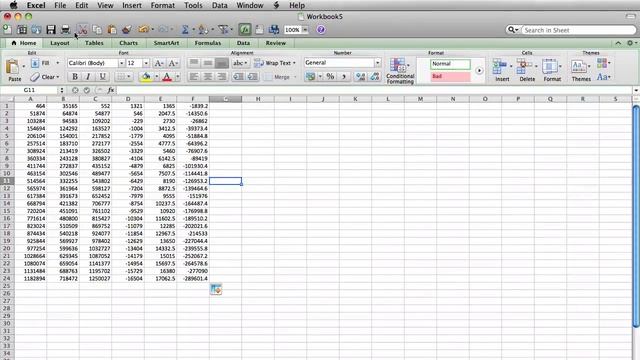Click the Print icon in toolbar
The image size is (640, 360).
pos(65,29)
